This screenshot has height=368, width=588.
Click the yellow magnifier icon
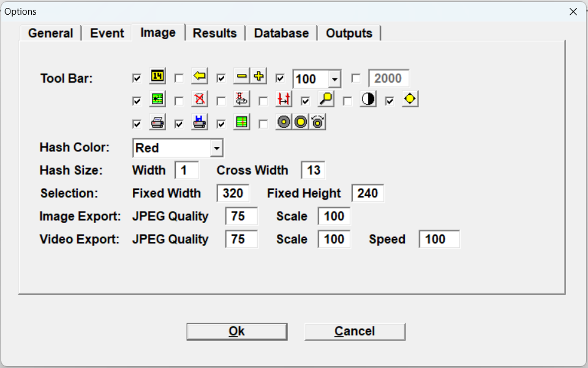click(x=326, y=99)
